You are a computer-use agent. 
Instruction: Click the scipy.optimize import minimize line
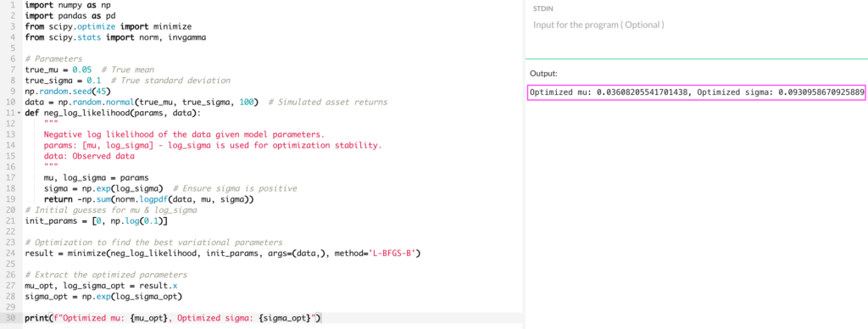pyautogui.click(x=108, y=26)
